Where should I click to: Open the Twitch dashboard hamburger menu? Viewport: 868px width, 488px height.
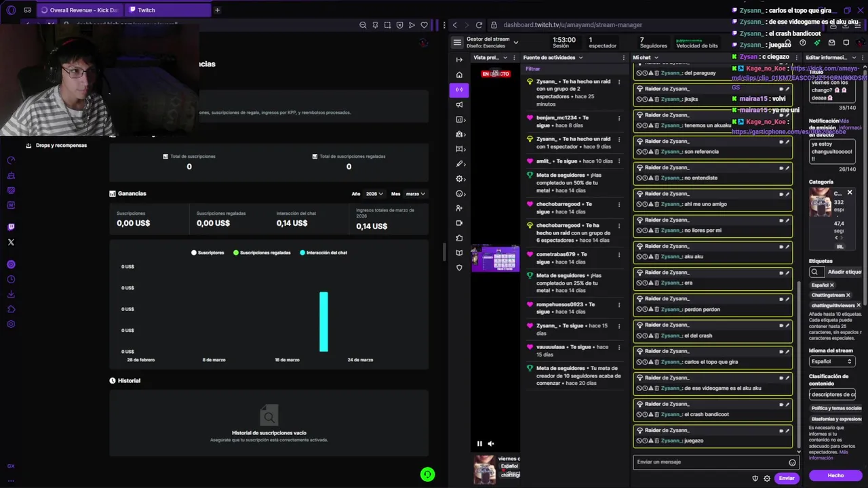pos(457,42)
